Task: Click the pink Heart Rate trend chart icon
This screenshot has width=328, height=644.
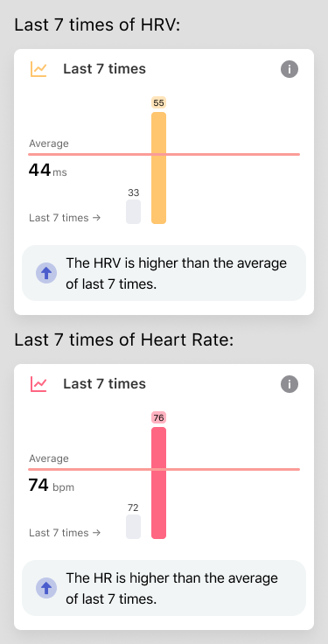Action: pyautogui.click(x=38, y=384)
